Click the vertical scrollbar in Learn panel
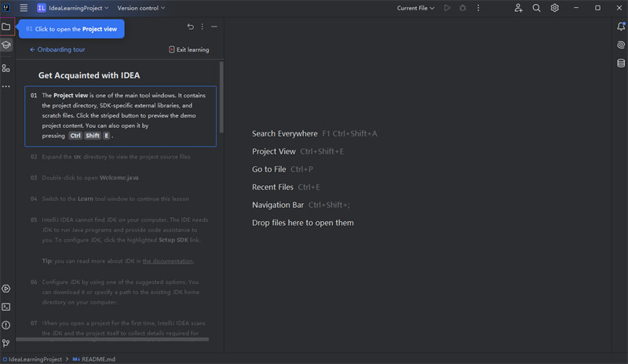This screenshot has width=628, height=364. pos(221,97)
